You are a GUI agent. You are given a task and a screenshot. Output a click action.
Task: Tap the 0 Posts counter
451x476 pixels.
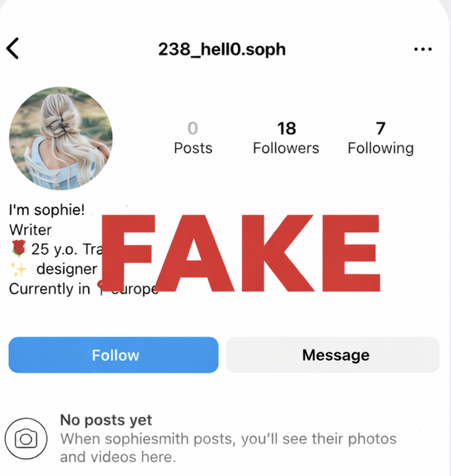(193, 138)
